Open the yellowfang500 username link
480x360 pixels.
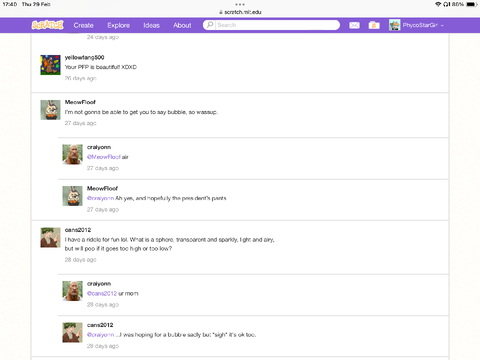tap(84, 57)
